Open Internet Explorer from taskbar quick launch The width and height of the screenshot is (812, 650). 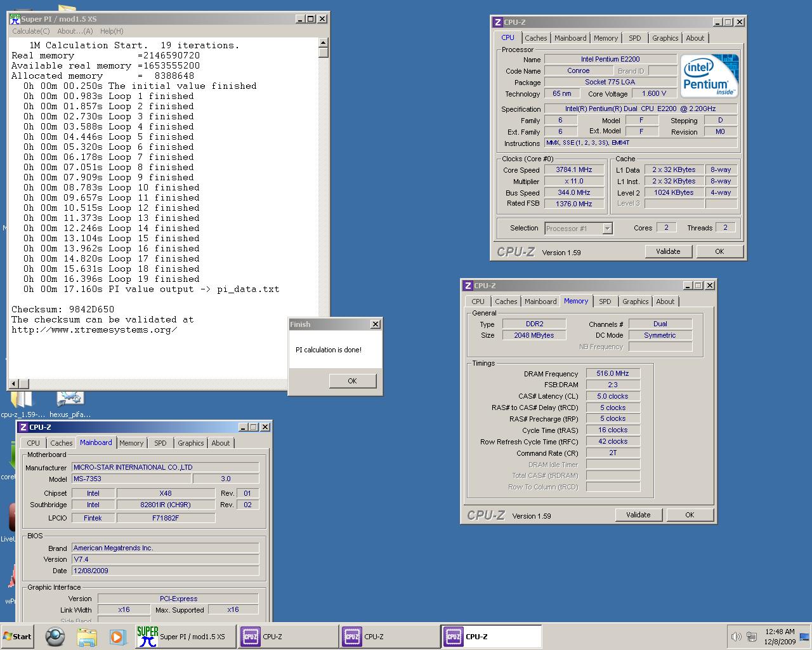pyautogui.click(x=55, y=636)
